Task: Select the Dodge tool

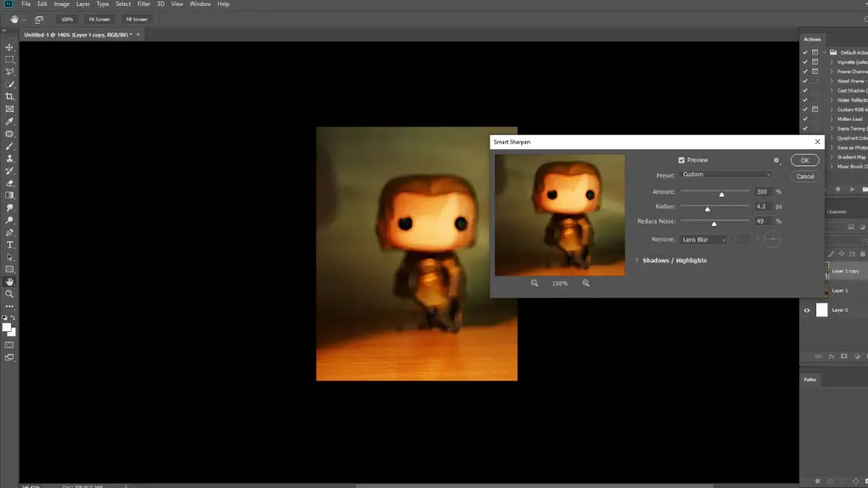Action: (9, 220)
